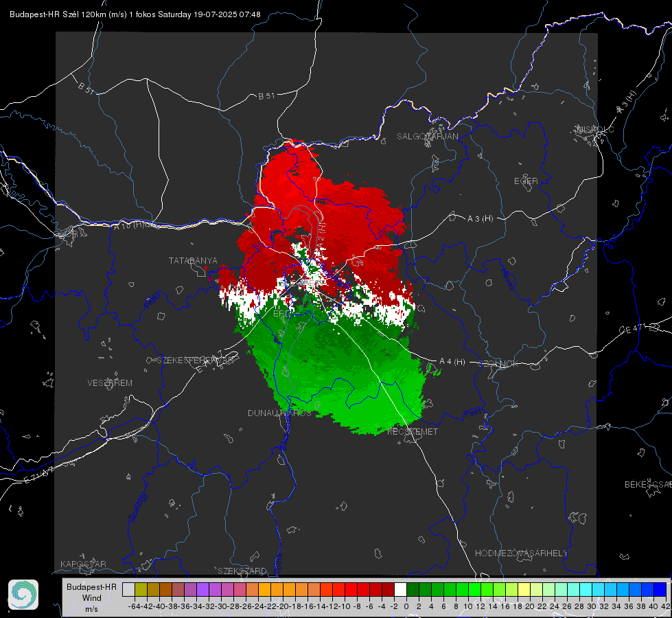Click the SZEKSZÁRD city label
This screenshot has width=672, height=618.
pyautogui.click(x=242, y=571)
